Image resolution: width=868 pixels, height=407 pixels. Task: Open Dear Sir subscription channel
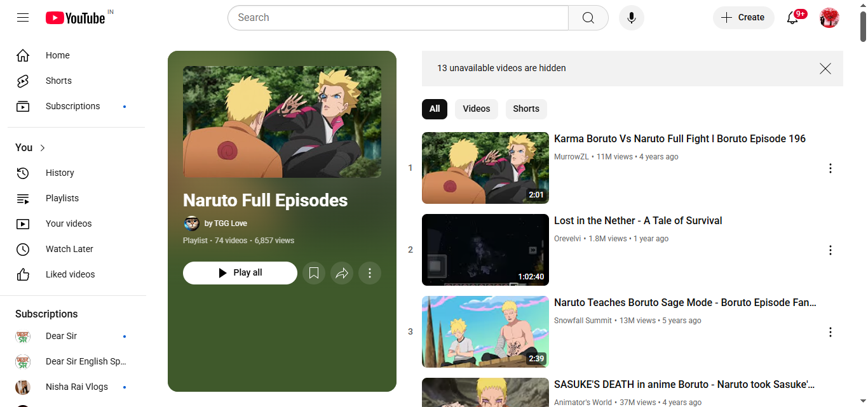pyautogui.click(x=76, y=336)
